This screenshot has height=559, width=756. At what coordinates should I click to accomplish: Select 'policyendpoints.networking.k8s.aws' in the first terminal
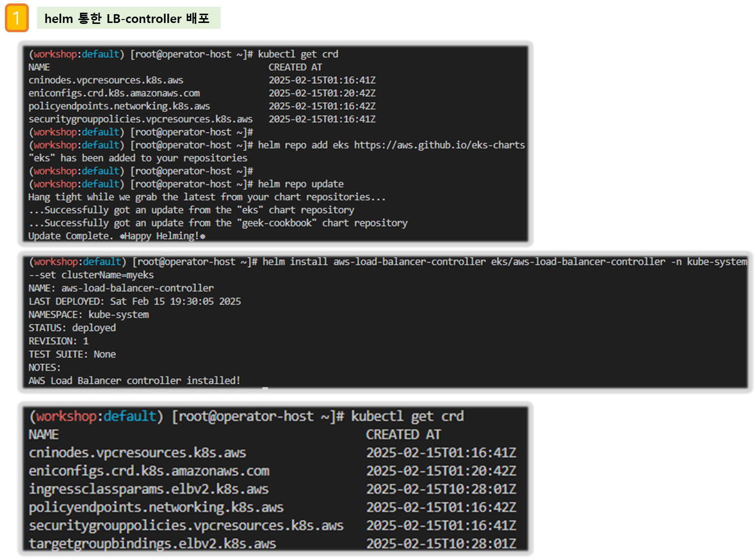tap(119, 106)
